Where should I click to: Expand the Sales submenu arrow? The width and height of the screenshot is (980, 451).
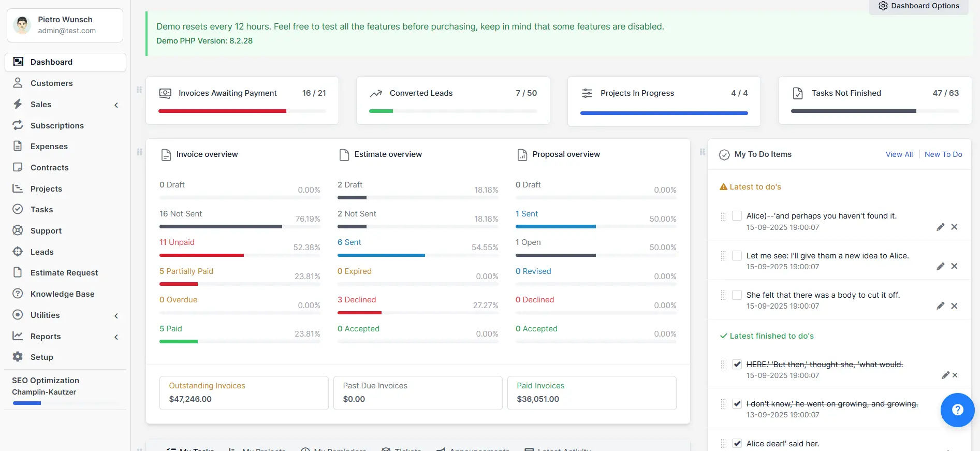pyautogui.click(x=116, y=105)
